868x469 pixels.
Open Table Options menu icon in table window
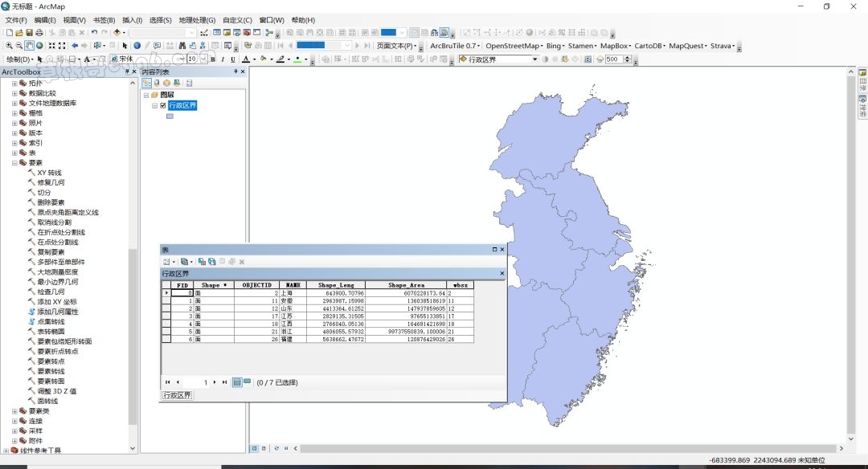167,262
